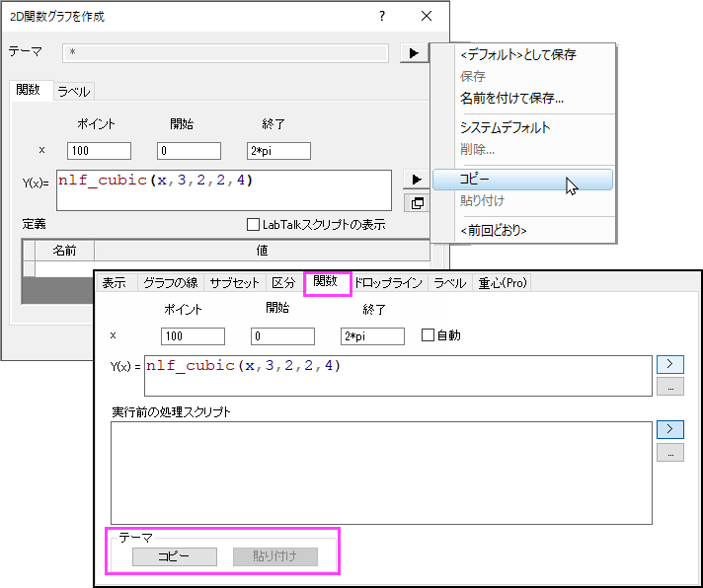Open the ドロップライン tab
Screen dimensions: 703x588
[388, 283]
